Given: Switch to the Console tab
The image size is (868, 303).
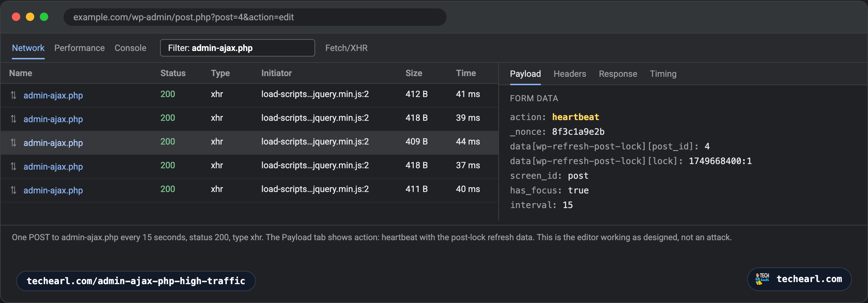Looking at the screenshot, I should pos(130,48).
